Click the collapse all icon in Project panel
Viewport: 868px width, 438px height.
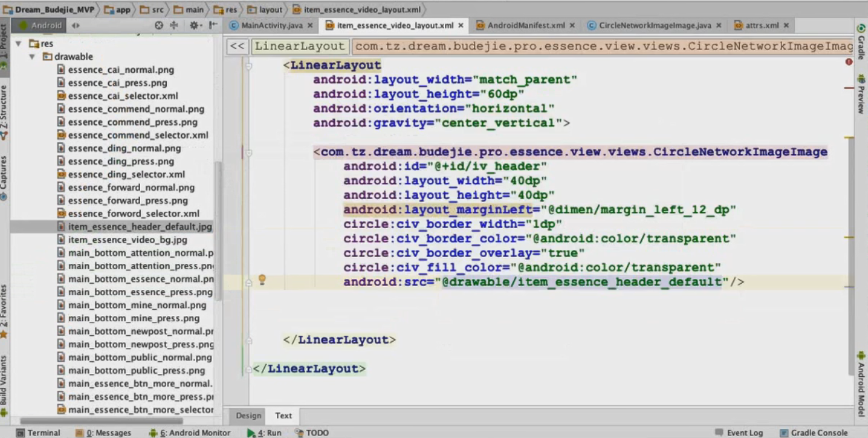(x=174, y=25)
